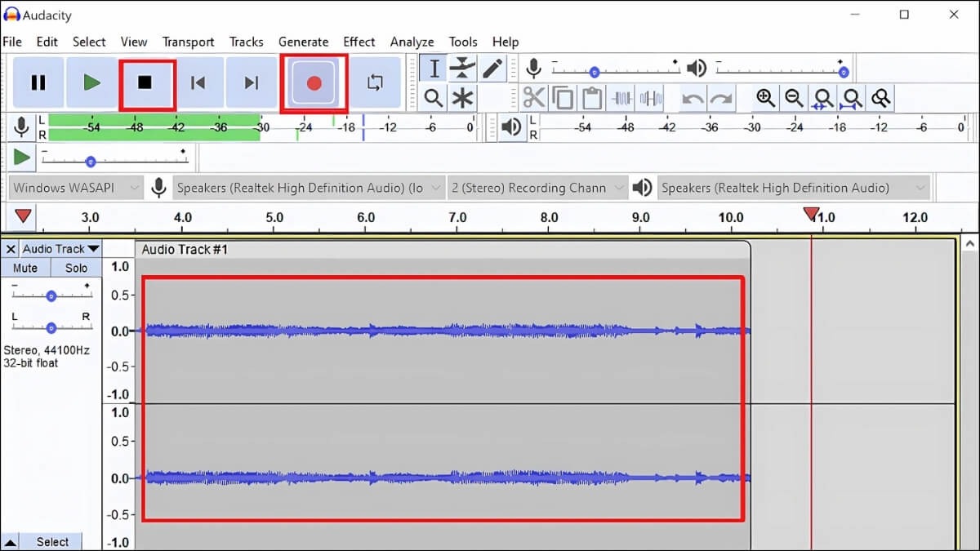This screenshot has height=551, width=980.
Task: Click the output device speaker icon
Action: (643, 188)
